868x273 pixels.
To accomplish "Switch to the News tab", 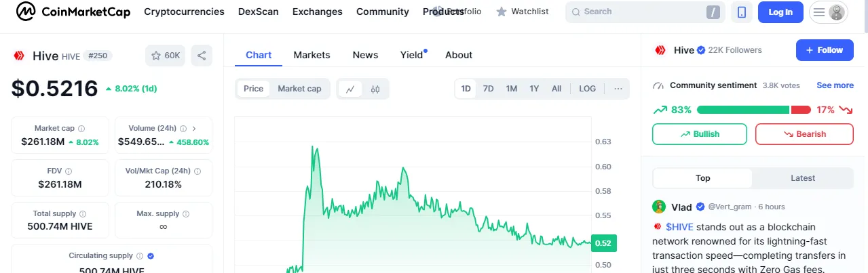I will pos(365,55).
